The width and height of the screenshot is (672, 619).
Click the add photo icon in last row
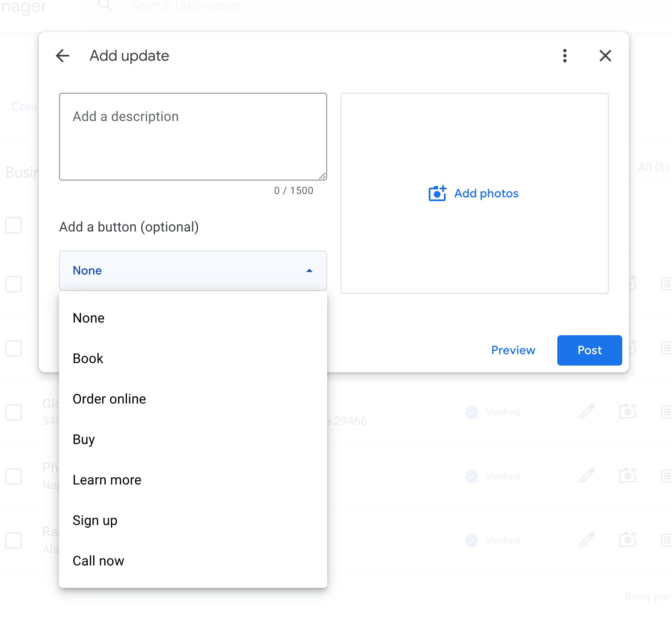click(628, 540)
